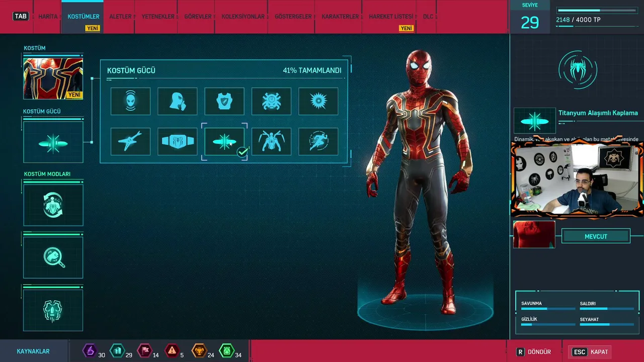Click the XP progress bar above 2148 / 4000 TP
The height and width of the screenshot is (362, 644).
598,10
